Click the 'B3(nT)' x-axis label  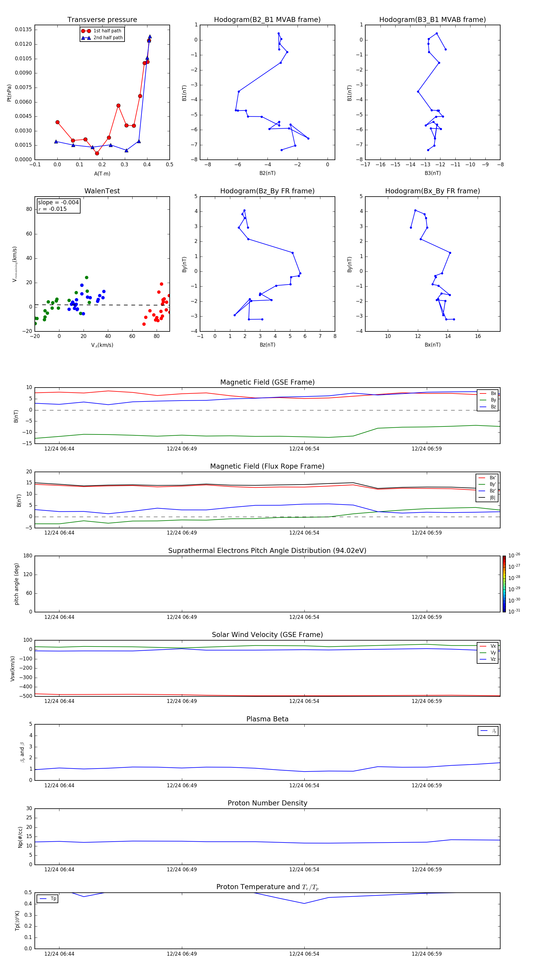(x=432, y=173)
